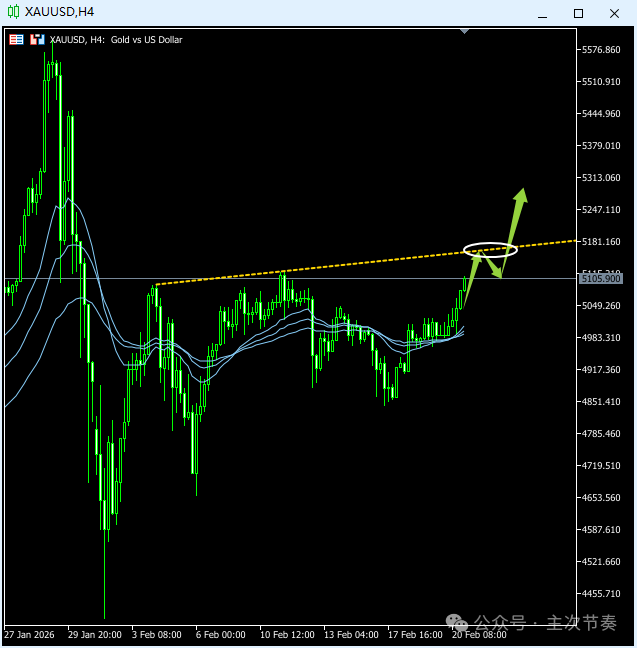637x648 pixels.
Task: Click the '27 Jan 2026' date label
Action: (x=29, y=635)
